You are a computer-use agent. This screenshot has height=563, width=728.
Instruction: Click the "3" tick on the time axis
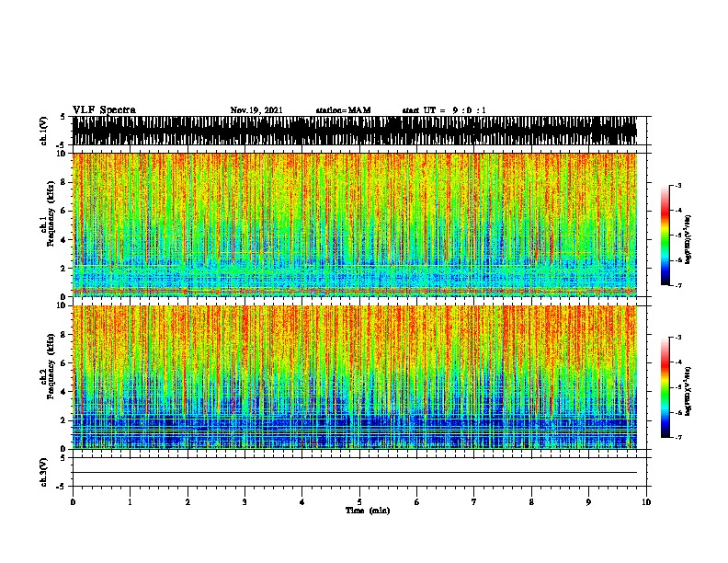pos(245,502)
